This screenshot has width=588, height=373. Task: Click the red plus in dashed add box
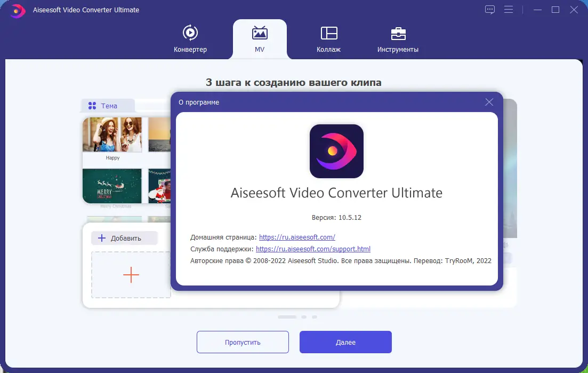coord(131,275)
